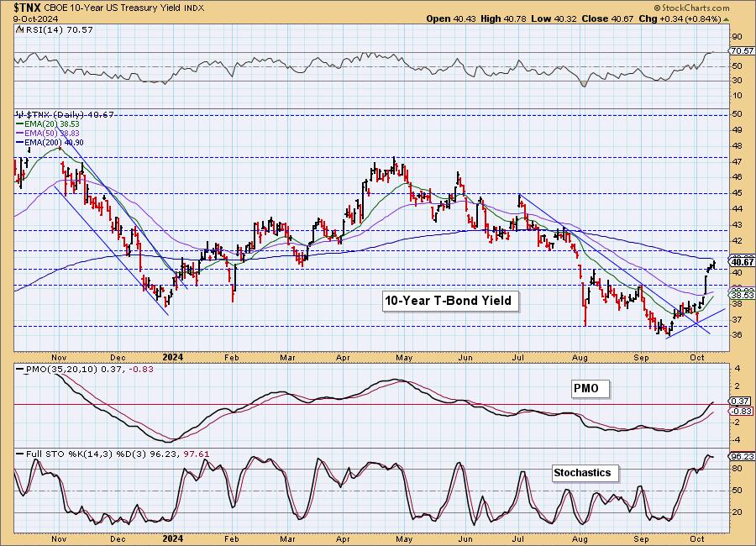The width and height of the screenshot is (756, 546).
Task: Click the 50 level on the price axis
Action: click(x=738, y=114)
